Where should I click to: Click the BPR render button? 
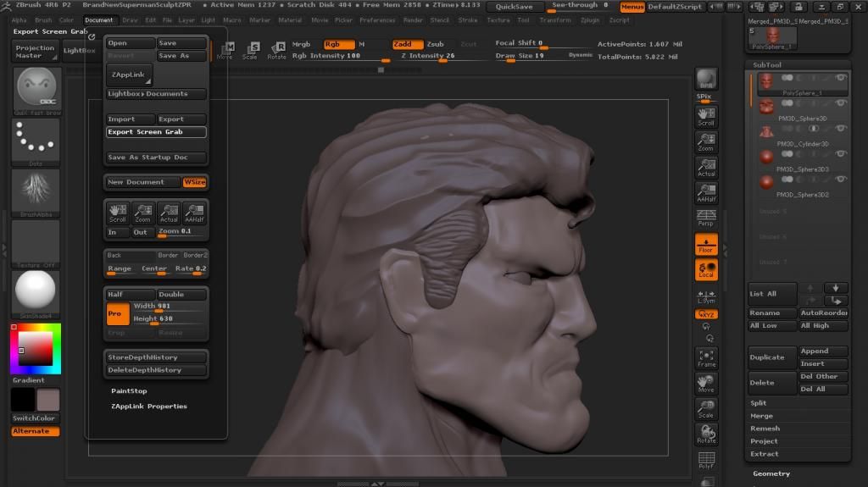[x=706, y=79]
